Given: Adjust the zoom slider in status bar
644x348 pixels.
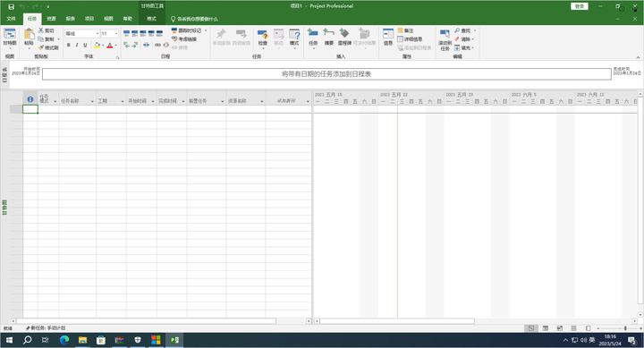Looking at the screenshot, I should (625, 328).
